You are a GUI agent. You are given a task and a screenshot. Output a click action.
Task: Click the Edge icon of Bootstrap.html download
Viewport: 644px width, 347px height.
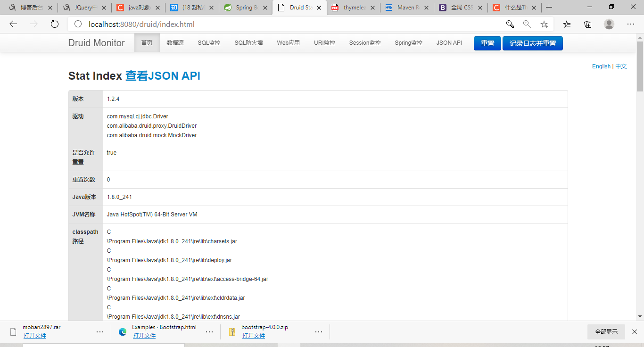point(123,332)
